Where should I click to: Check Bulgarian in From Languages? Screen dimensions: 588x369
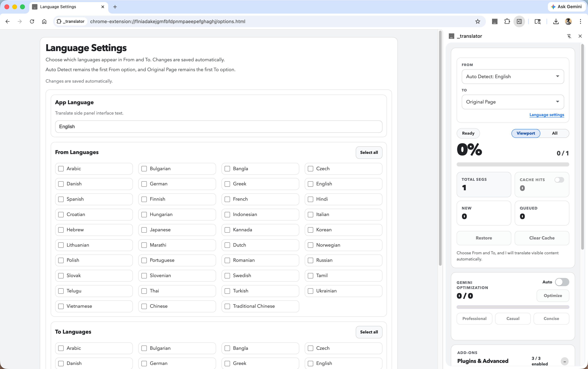(144, 169)
